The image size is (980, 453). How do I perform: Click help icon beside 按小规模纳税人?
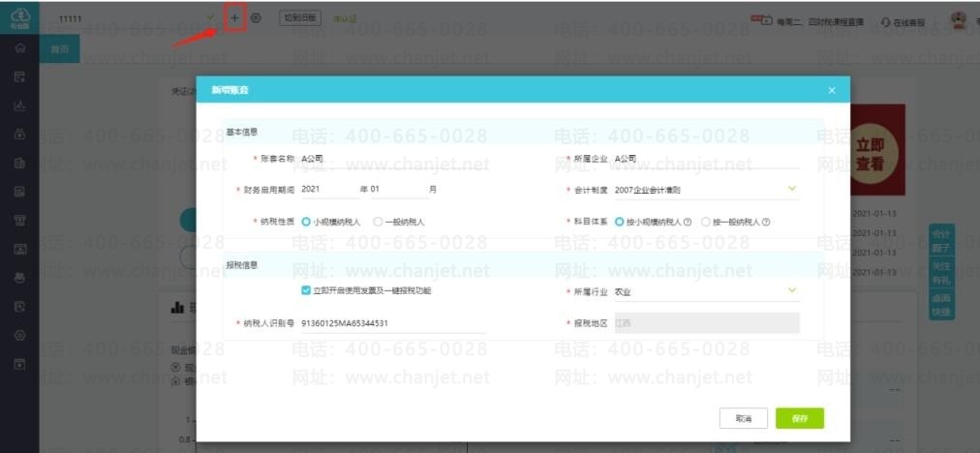tap(687, 222)
